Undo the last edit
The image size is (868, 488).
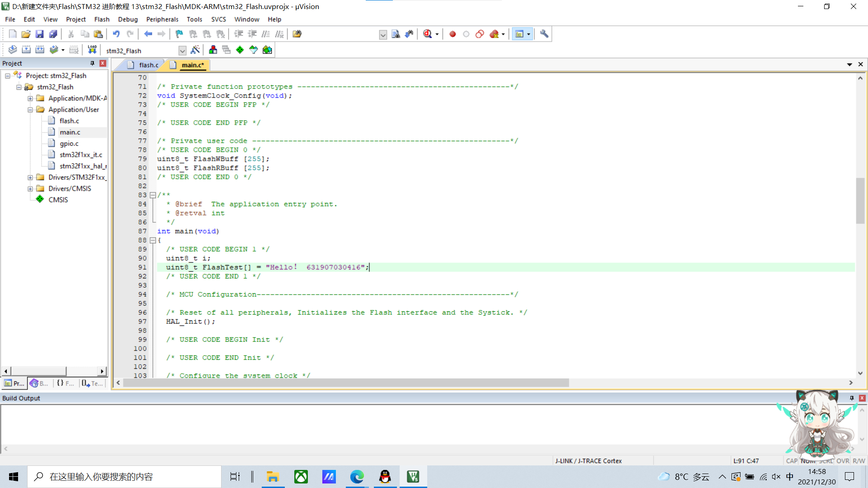click(x=116, y=34)
